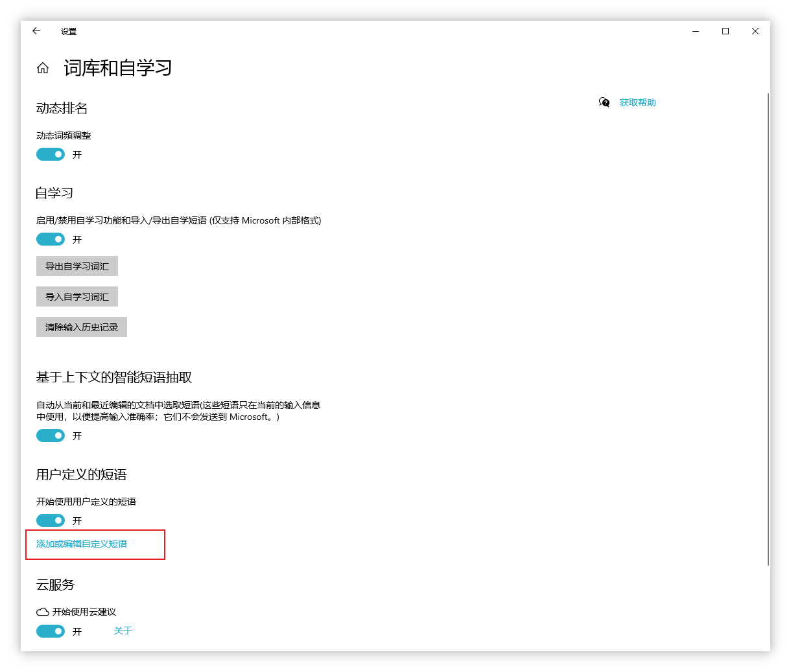
Task: Click the back arrow in the title bar
Action: (36, 30)
